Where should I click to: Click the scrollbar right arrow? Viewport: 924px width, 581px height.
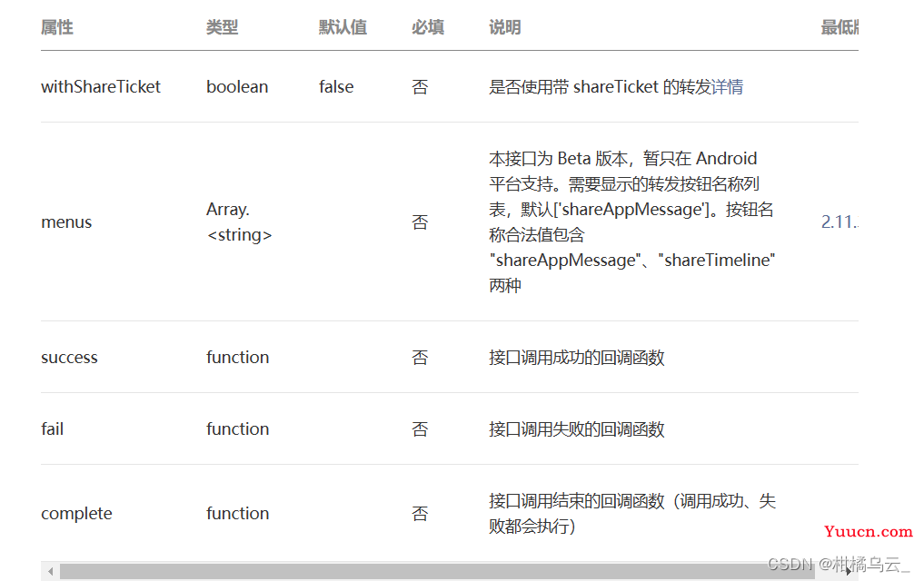point(848,571)
